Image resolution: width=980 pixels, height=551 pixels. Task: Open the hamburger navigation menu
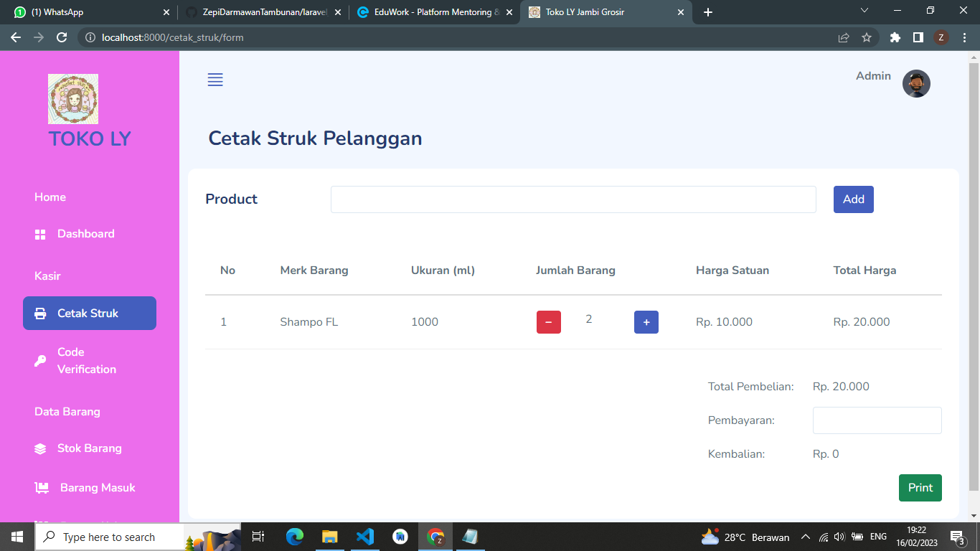coord(215,80)
